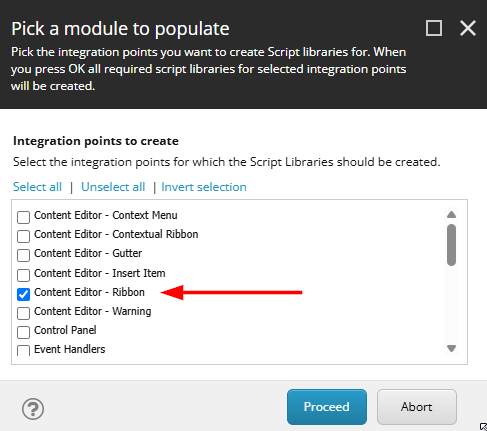487x431 pixels.
Task: Click the scroll up arrow in list
Action: pyautogui.click(x=451, y=215)
